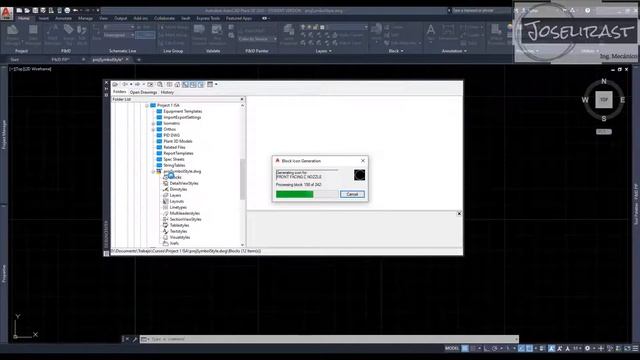Open the Workspace switching gear in status bar

(587, 348)
